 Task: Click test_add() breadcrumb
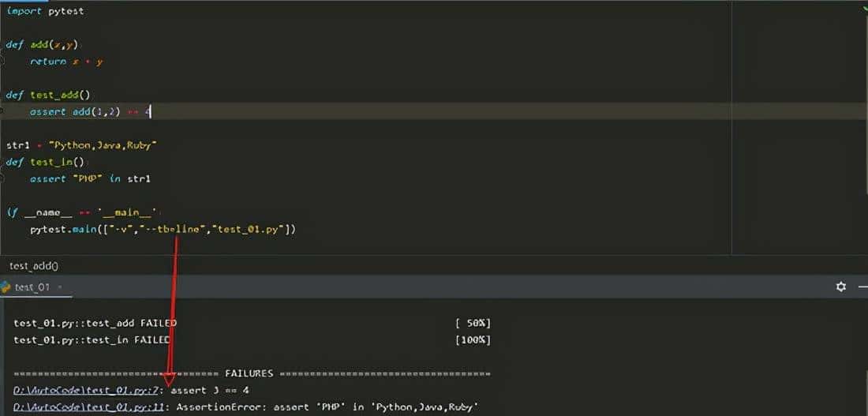click(34, 266)
